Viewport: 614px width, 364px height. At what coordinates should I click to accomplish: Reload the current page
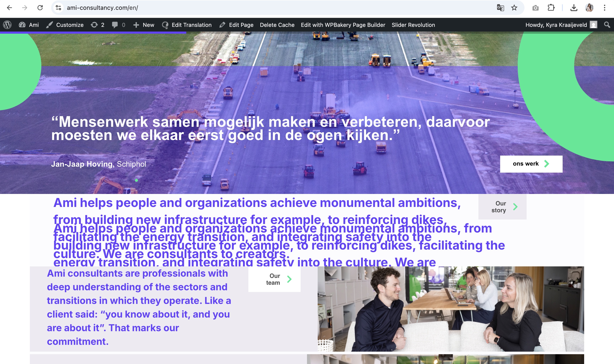[x=40, y=8]
